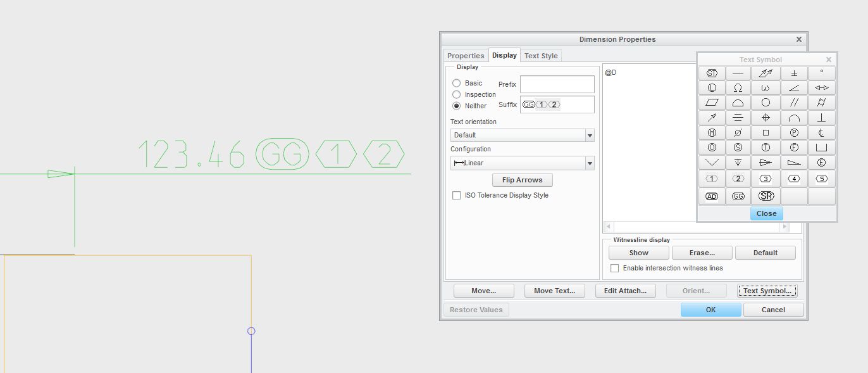Screen dimensions: 868x373
Task: Insert the circular runout single-arrow symbol
Action: point(712,118)
